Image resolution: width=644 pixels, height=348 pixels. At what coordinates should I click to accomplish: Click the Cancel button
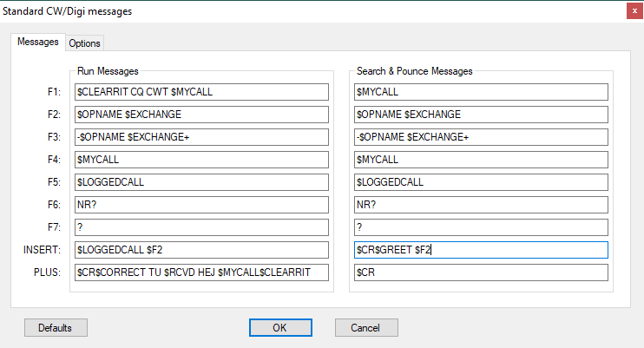[x=366, y=327]
